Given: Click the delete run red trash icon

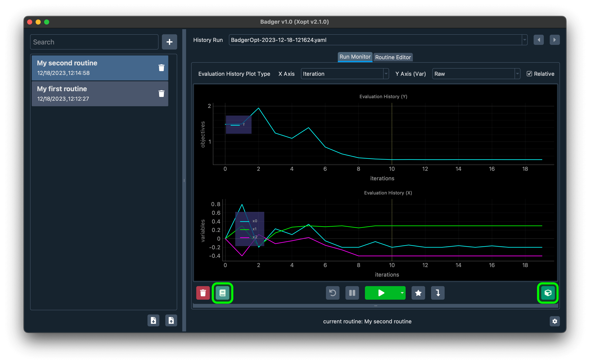Looking at the screenshot, I should point(203,293).
